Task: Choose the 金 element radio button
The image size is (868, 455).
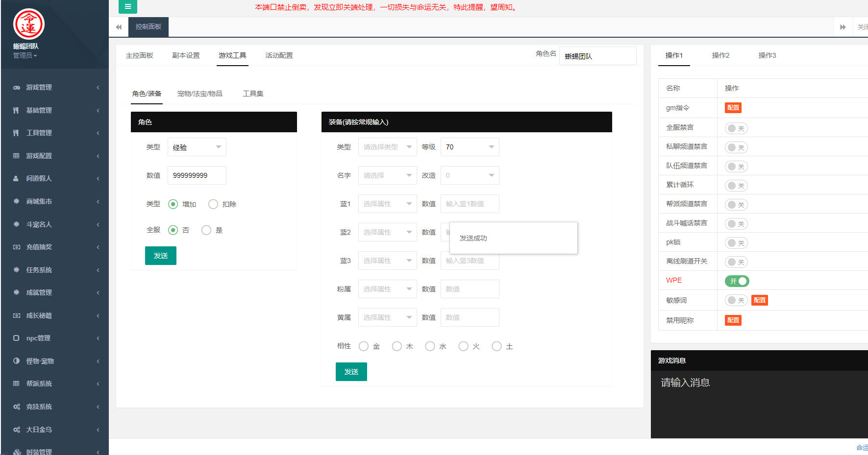Action: [364, 346]
